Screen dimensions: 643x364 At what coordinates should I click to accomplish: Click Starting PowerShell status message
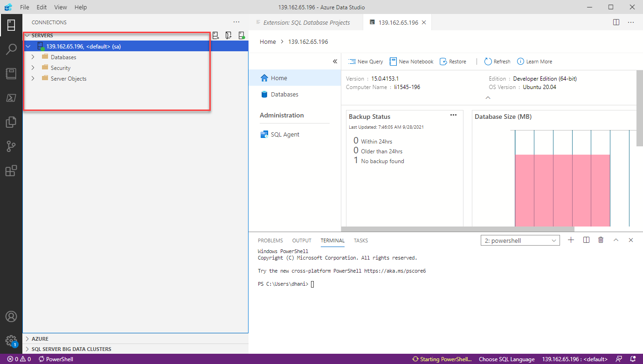coord(442,359)
